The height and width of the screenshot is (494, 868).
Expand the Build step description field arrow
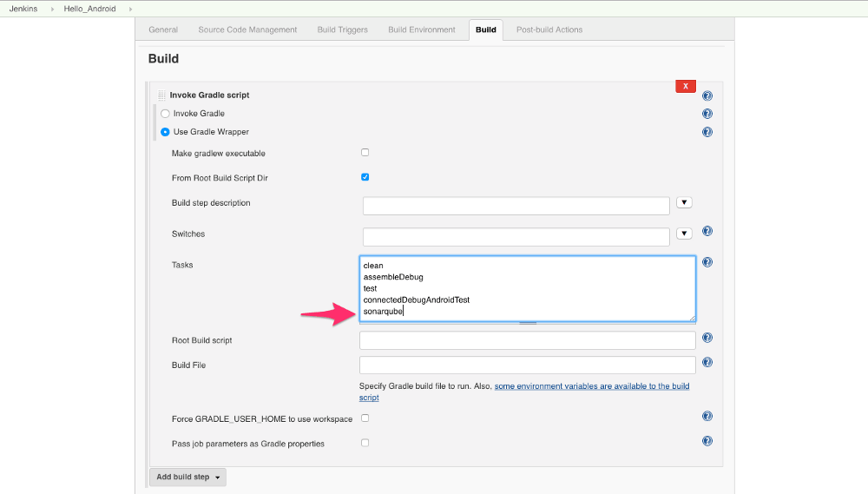pos(684,202)
